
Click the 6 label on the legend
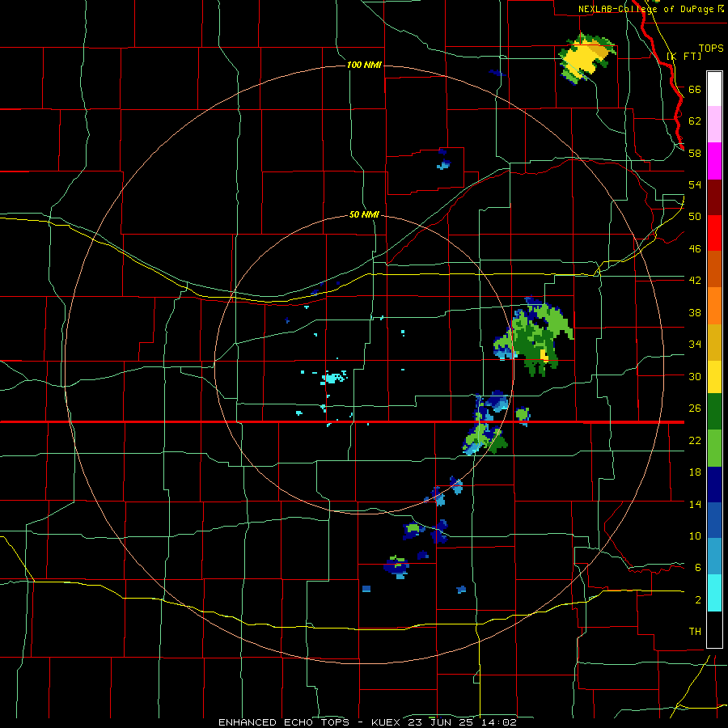click(698, 567)
